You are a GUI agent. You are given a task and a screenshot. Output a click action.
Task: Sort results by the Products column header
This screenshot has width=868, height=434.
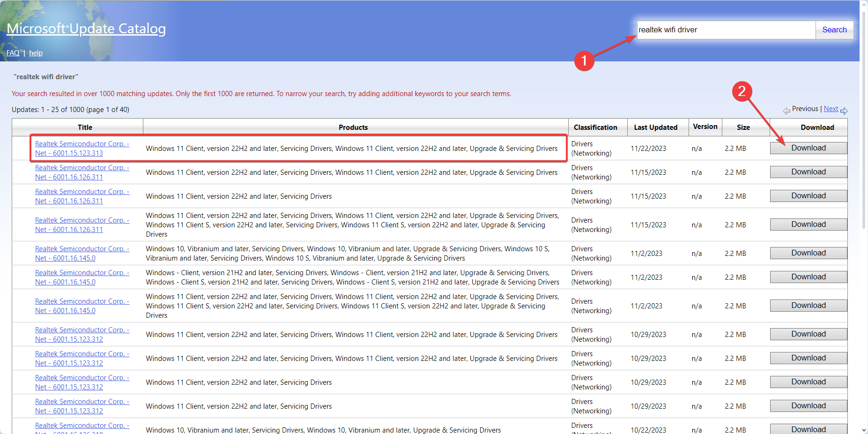[353, 127]
